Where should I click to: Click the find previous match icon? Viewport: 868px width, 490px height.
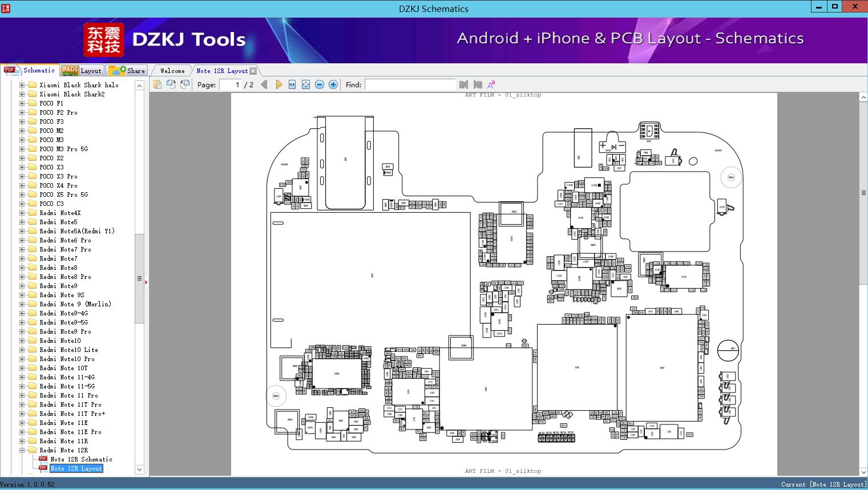click(x=463, y=84)
